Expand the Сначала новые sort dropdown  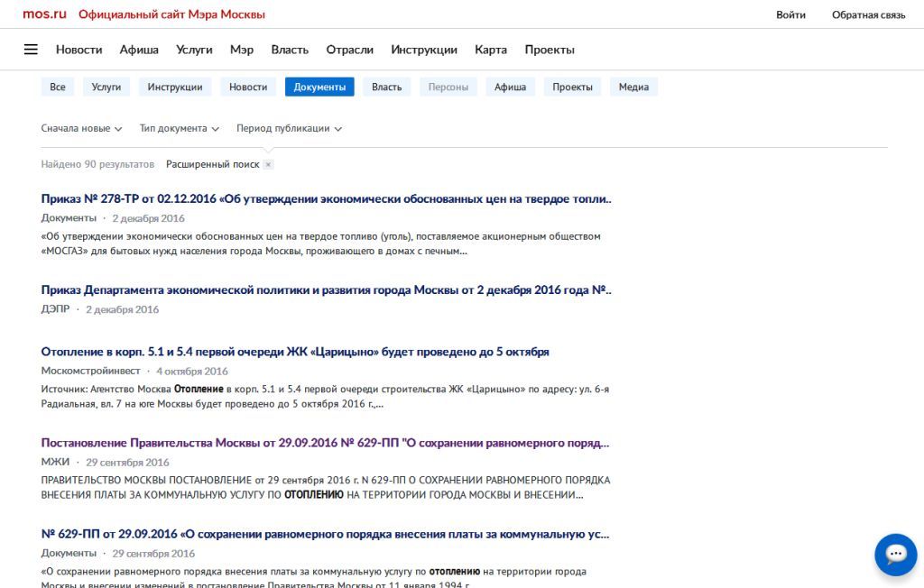click(81, 128)
